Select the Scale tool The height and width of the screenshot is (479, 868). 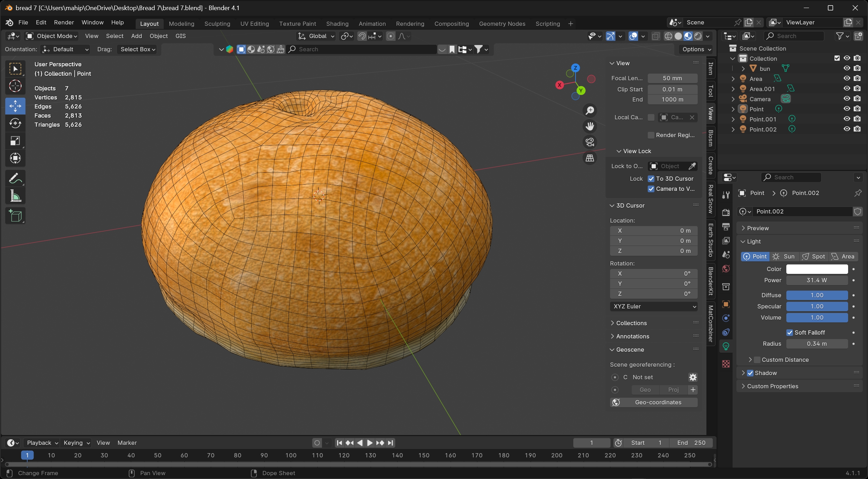click(15, 141)
